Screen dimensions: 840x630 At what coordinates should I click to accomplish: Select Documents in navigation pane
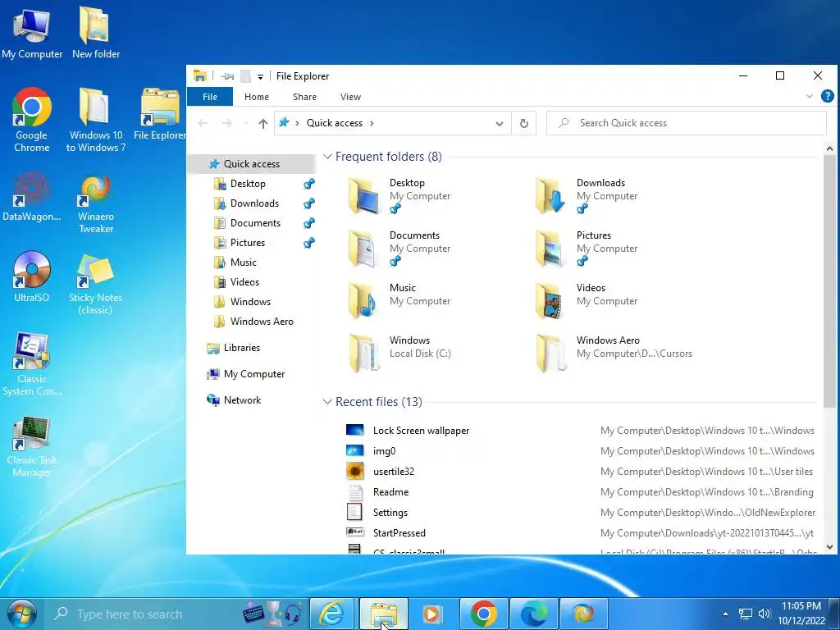tap(255, 223)
